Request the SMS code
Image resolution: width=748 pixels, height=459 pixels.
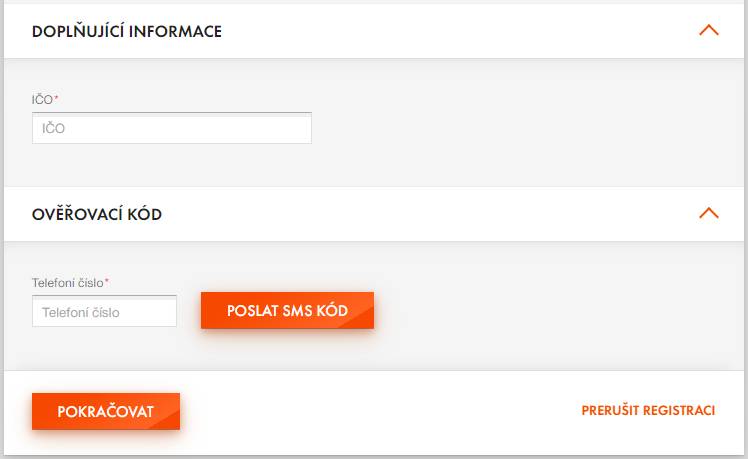tap(287, 311)
